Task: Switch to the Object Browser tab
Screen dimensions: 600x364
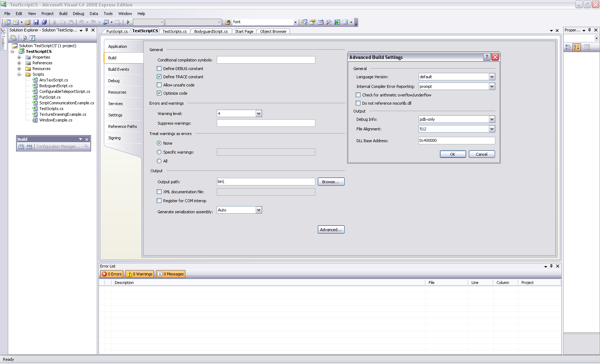Action: [x=273, y=31]
